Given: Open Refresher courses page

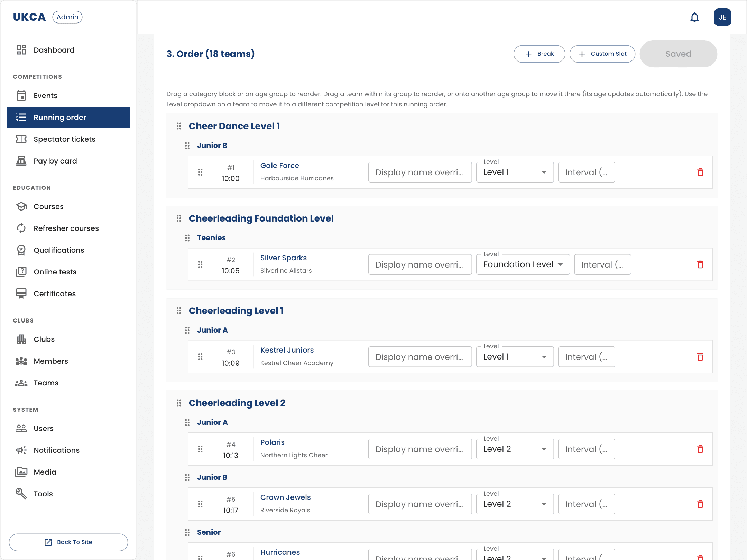Looking at the screenshot, I should tap(68, 228).
